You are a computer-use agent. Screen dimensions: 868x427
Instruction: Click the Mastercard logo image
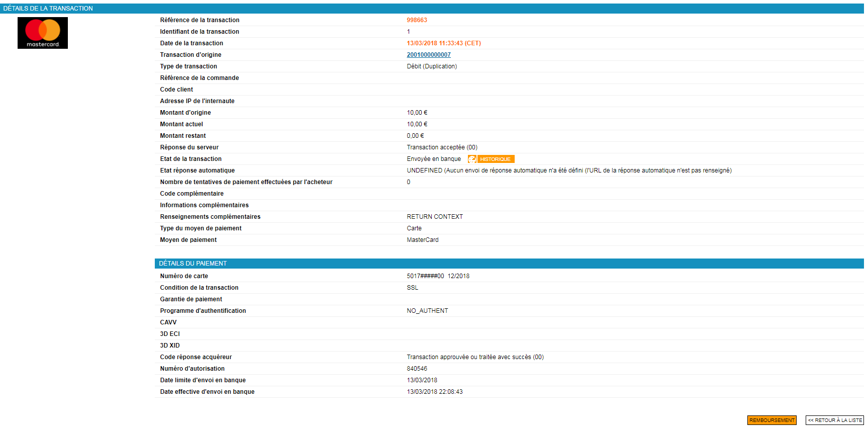click(x=43, y=33)
